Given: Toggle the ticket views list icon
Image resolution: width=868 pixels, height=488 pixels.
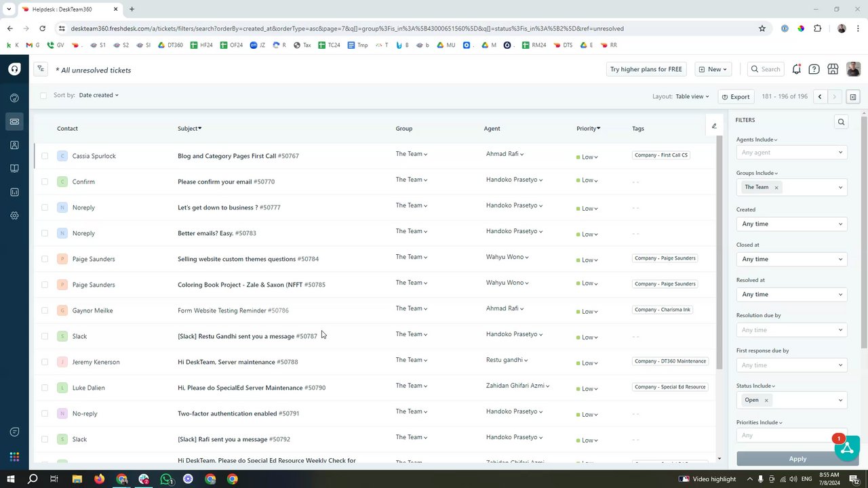Looking at the screenshot, I should [x=41, y=69].
